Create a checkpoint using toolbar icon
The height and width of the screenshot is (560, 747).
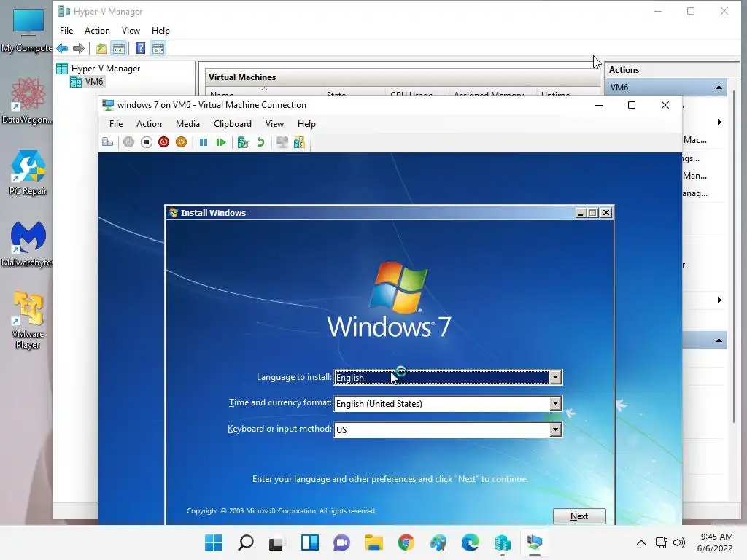pyautogui.click(x=243, y=142)
